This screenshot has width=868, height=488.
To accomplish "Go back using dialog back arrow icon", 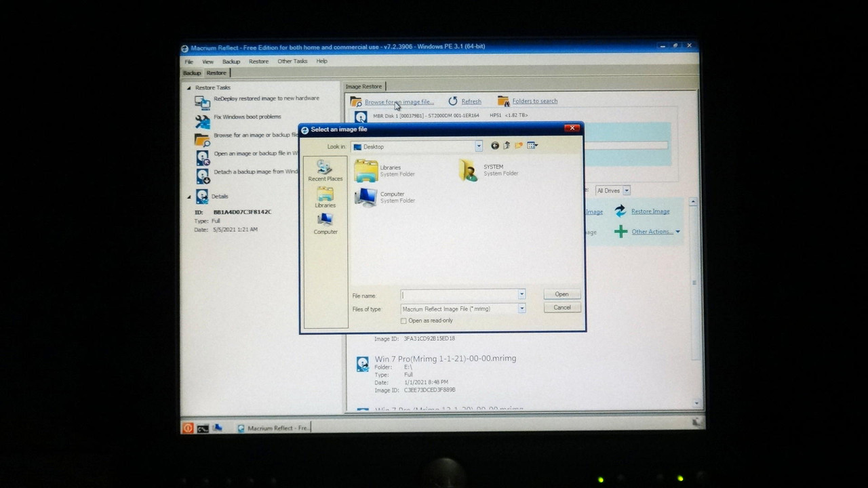I will pyautogui.click(x=495, y=146).
